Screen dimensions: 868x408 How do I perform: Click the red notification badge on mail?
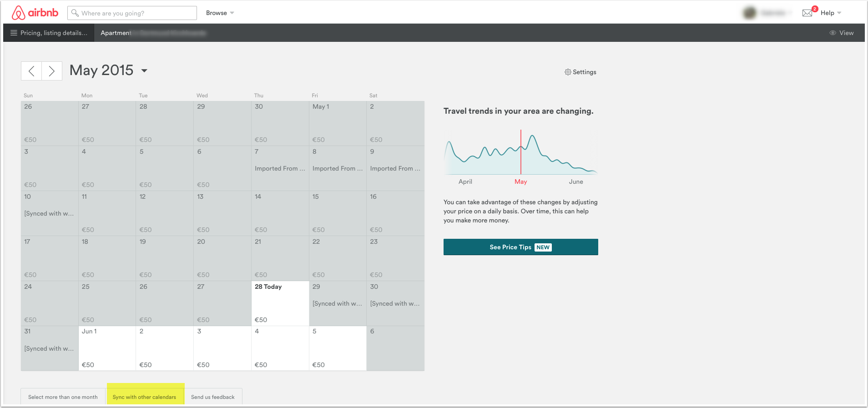815,9
